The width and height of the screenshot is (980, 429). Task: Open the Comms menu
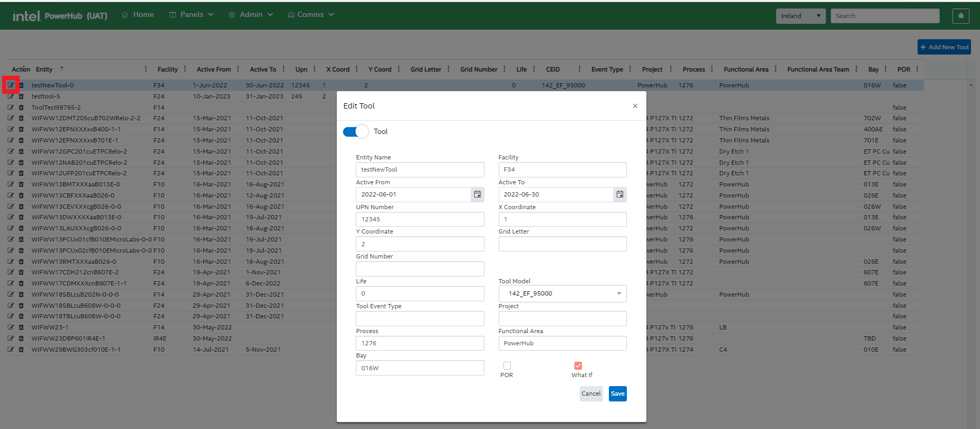click(x=311, y=15)
